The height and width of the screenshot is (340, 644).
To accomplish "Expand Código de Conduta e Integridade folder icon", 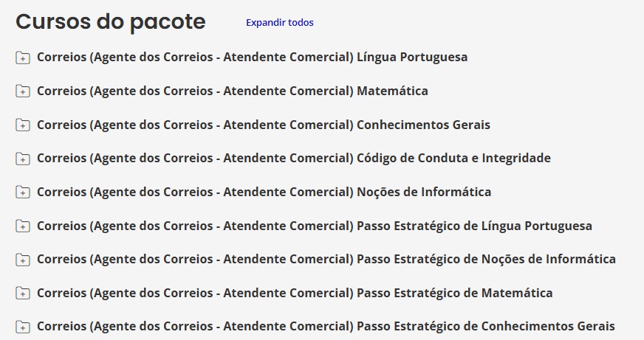I will 23,159.
